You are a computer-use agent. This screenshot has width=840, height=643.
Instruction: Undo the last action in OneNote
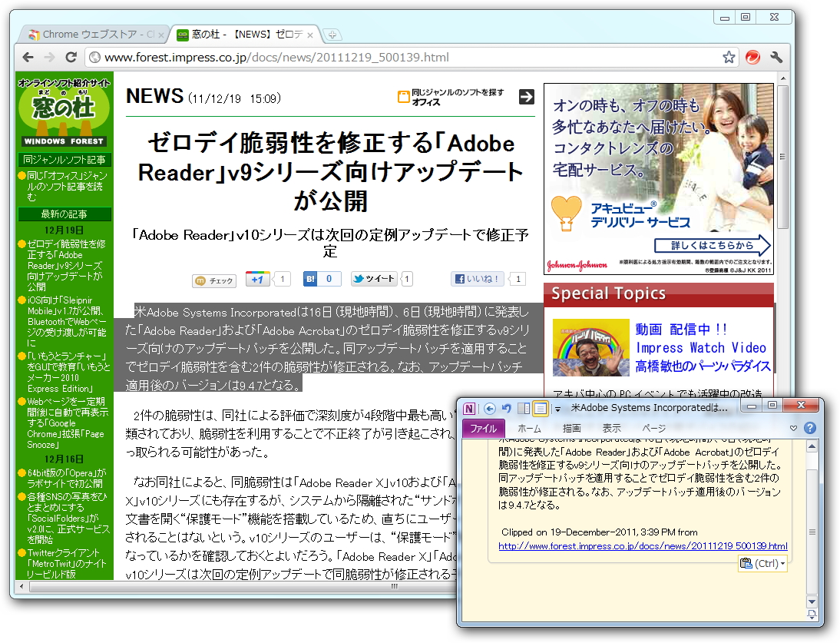click(507, 408)
